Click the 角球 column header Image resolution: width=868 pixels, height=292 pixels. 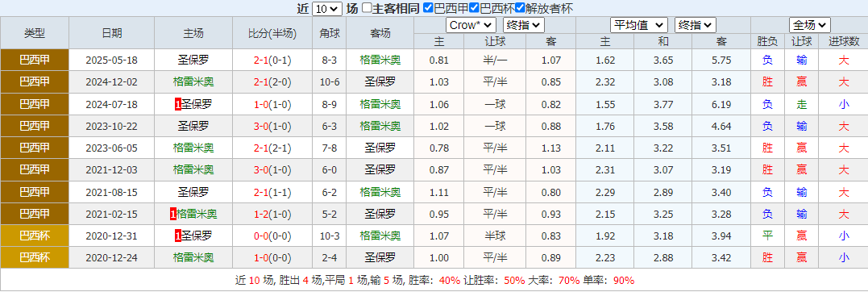pos(330,33)
